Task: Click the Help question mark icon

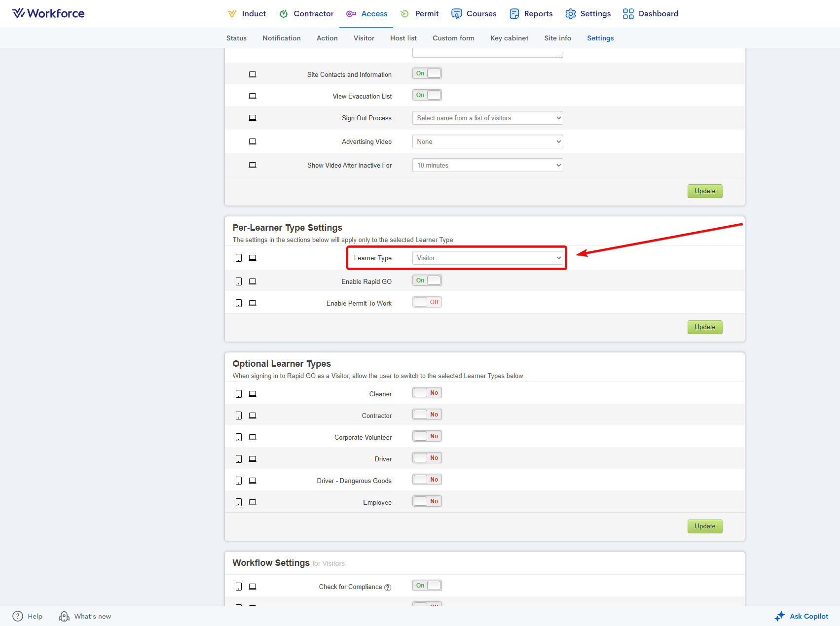Action: (18, 616)
